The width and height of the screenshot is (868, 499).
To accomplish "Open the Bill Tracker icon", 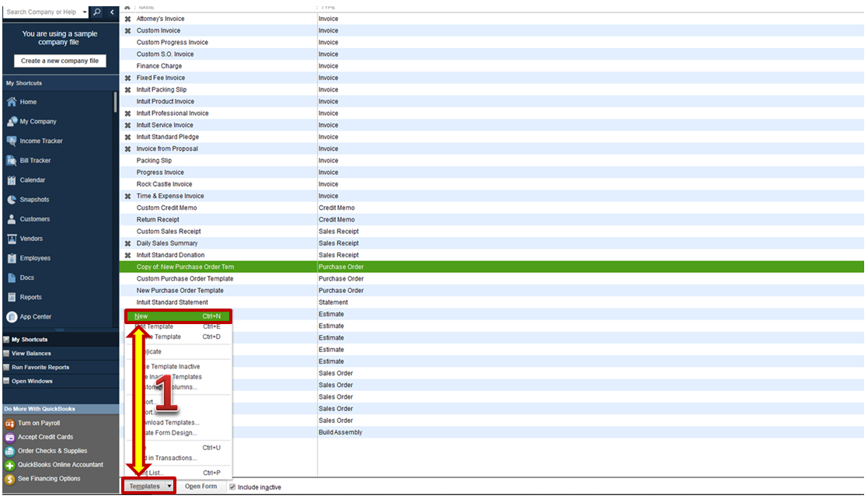I will point(12,161).
